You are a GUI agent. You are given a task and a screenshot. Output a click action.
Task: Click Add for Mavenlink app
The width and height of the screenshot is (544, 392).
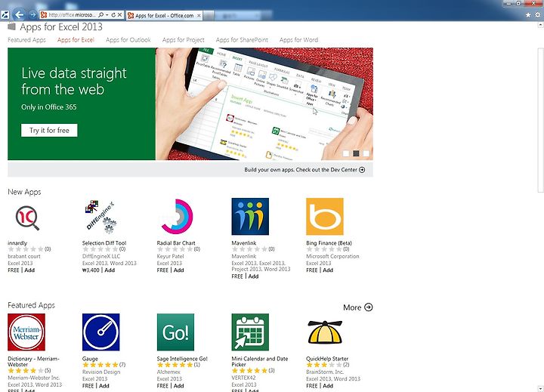point(253,276)
